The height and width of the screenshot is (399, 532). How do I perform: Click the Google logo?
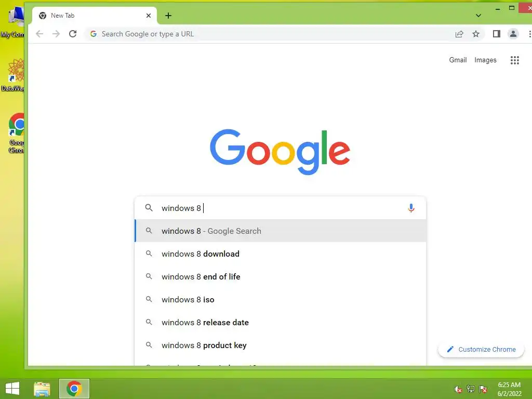pyautogui.click(x=280, y=151)
